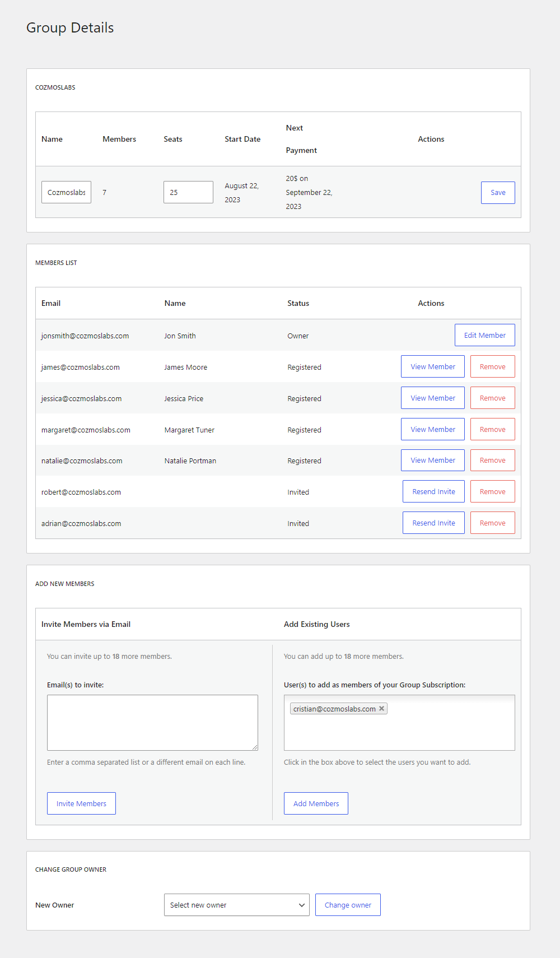Viewport: 560px width, 958px height.
Task: Resend invite to adrian@cozmoslabs.com
Action: tap(433, 523)
